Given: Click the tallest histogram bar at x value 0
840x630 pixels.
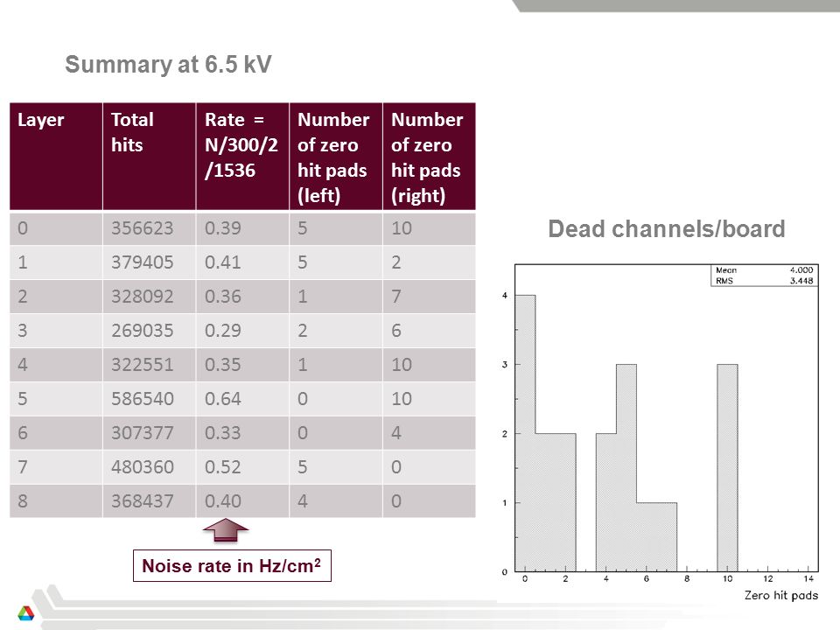Looking at the screenshot, I should tap(525, 433).
